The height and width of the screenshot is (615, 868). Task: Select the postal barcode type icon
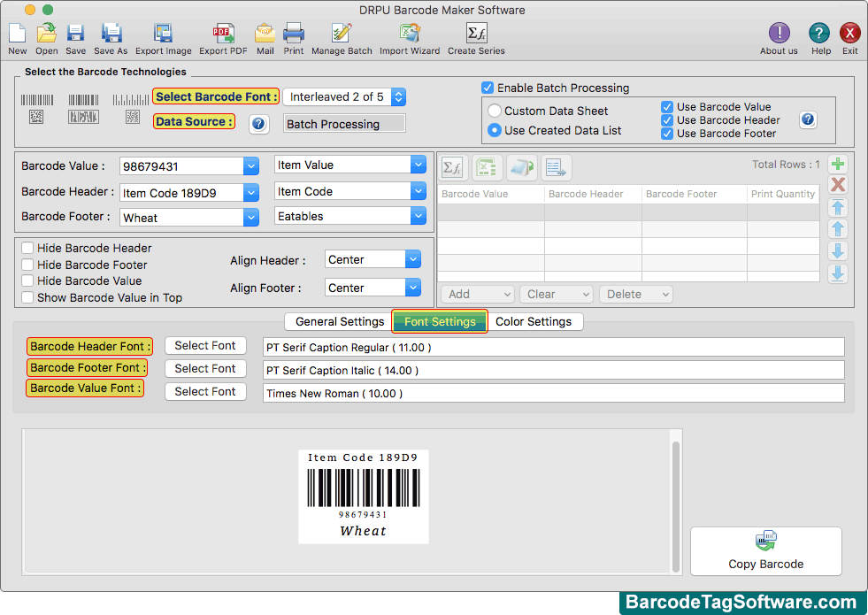click(x=131, y=109)
